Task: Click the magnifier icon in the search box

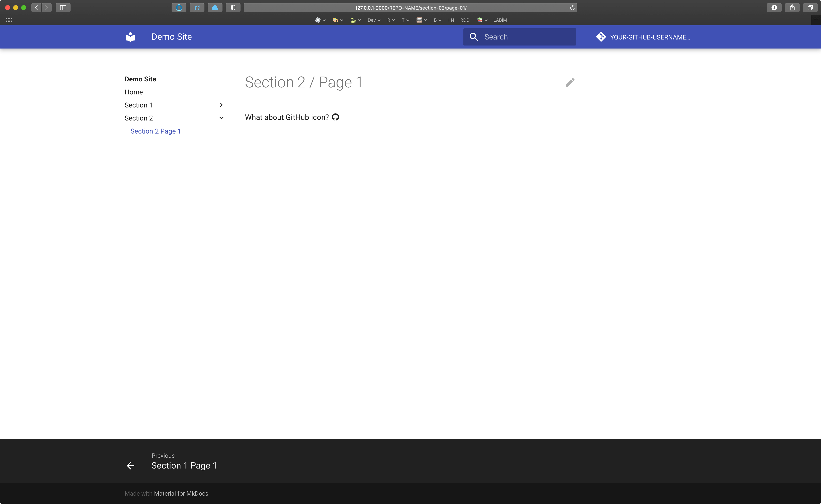Action: [473, 37]
